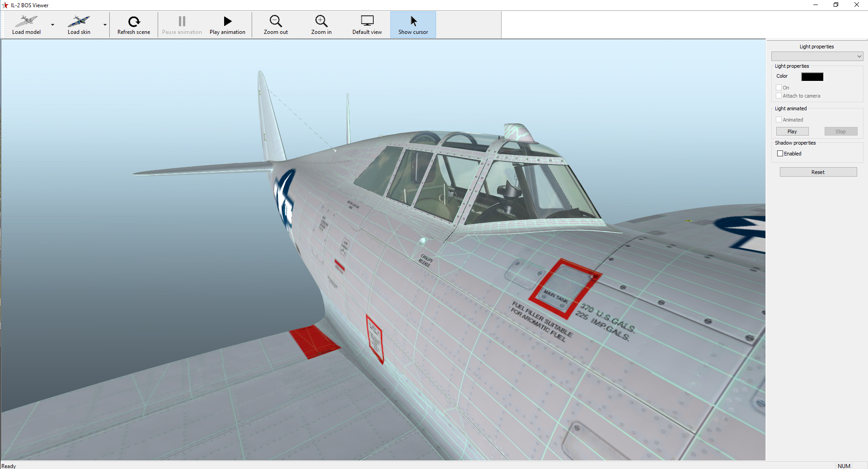Click the Stop light animation button
This screenshot has width=868, height=469.
click(x=840, y=131)
